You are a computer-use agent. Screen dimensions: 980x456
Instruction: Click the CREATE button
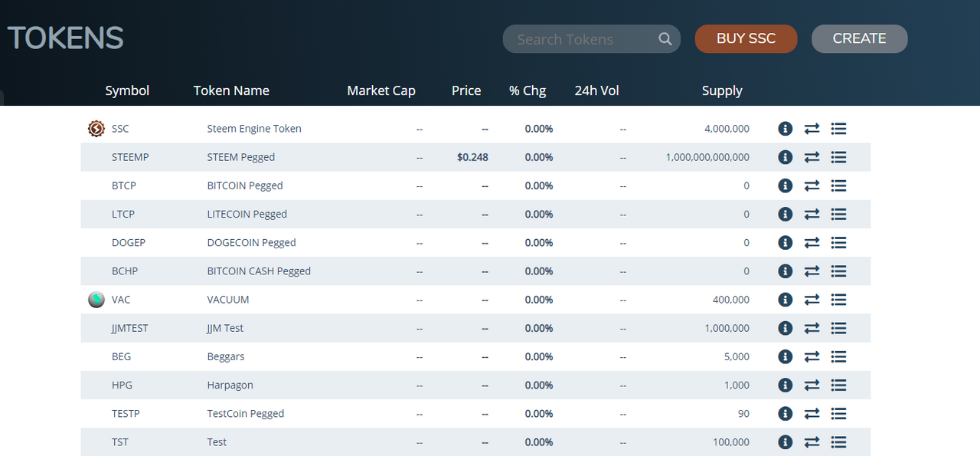(x=859, y=38)
